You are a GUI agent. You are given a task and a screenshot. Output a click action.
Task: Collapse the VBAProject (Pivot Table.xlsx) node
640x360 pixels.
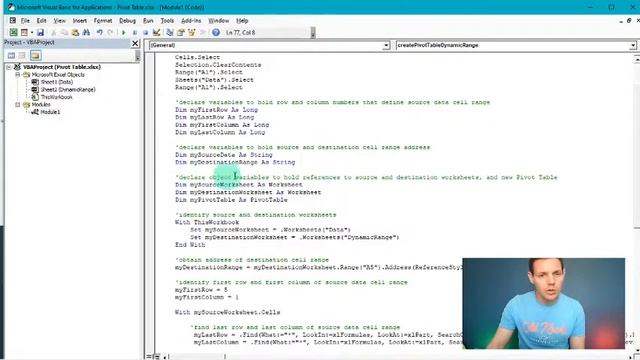9,67
